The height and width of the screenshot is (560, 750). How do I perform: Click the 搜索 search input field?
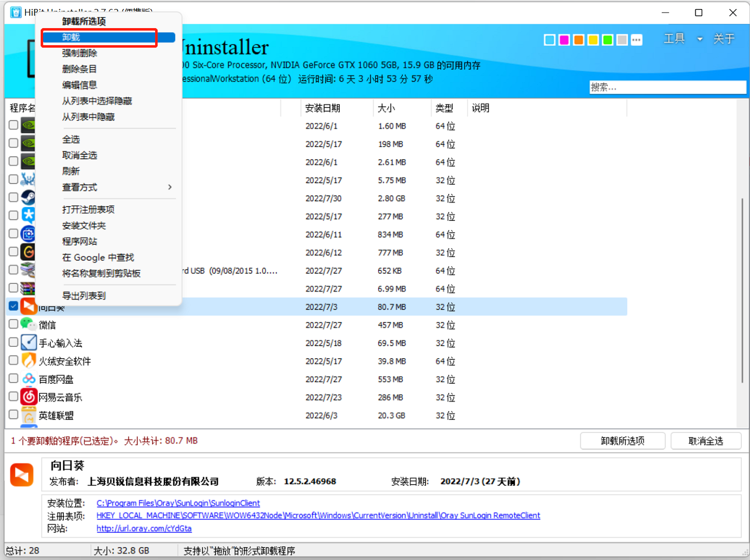[668, 87]
